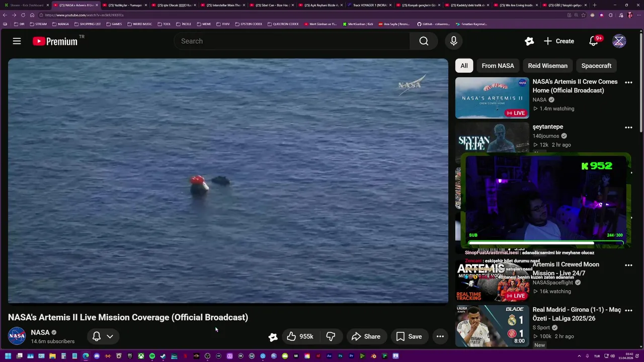Viewport: 644px width, 362px height.
Task: Open Xbox app from the taskbar
Action: pos(141,356)
